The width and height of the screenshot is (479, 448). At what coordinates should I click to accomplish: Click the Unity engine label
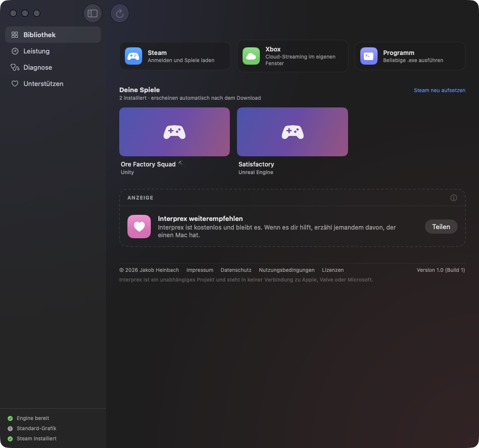[127, 172]
